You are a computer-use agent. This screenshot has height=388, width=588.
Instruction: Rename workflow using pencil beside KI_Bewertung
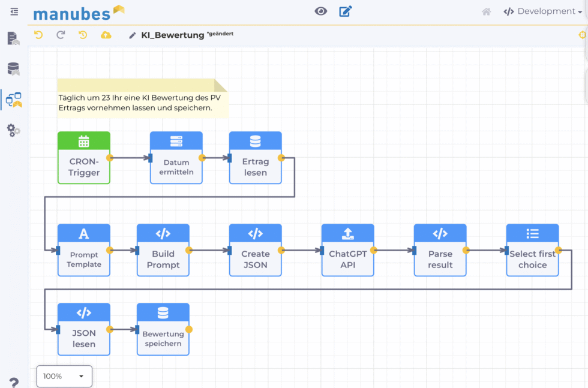(x=133, y=35)
